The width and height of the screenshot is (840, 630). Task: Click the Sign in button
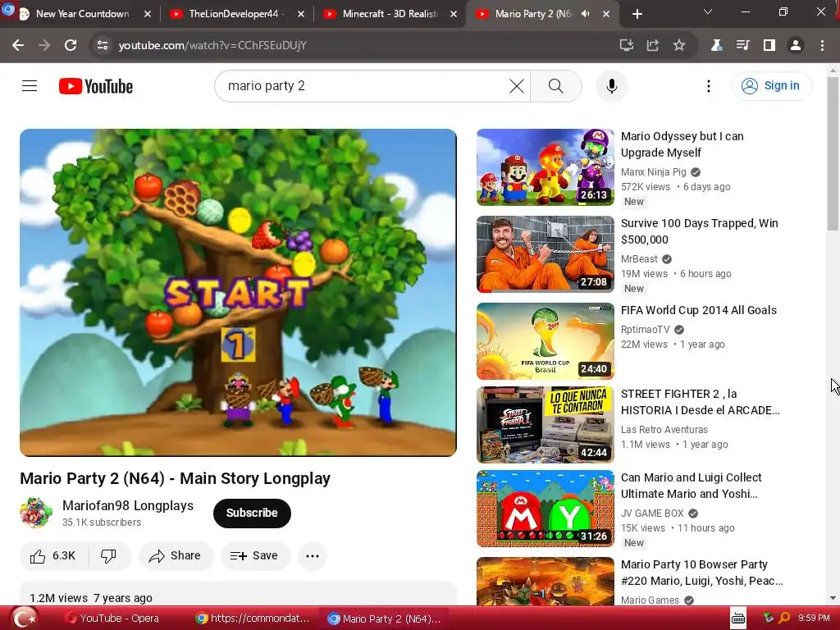tap(771, 85)
